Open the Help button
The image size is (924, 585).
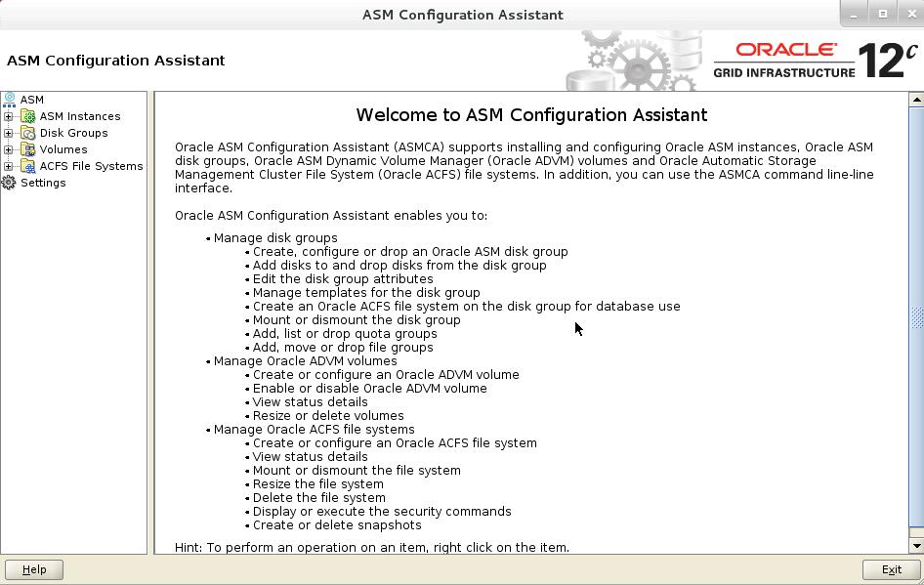(x=34, y=569)
